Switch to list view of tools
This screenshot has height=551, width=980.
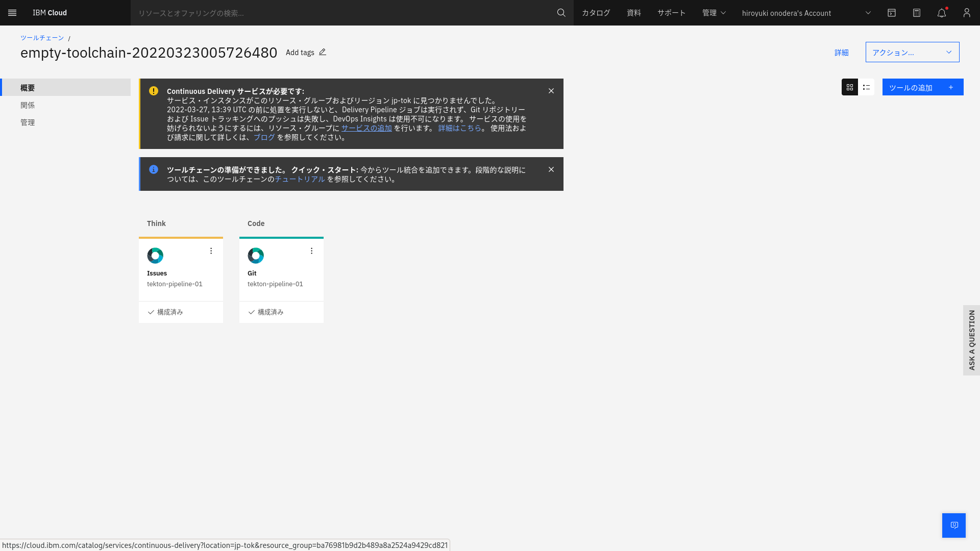866,87
